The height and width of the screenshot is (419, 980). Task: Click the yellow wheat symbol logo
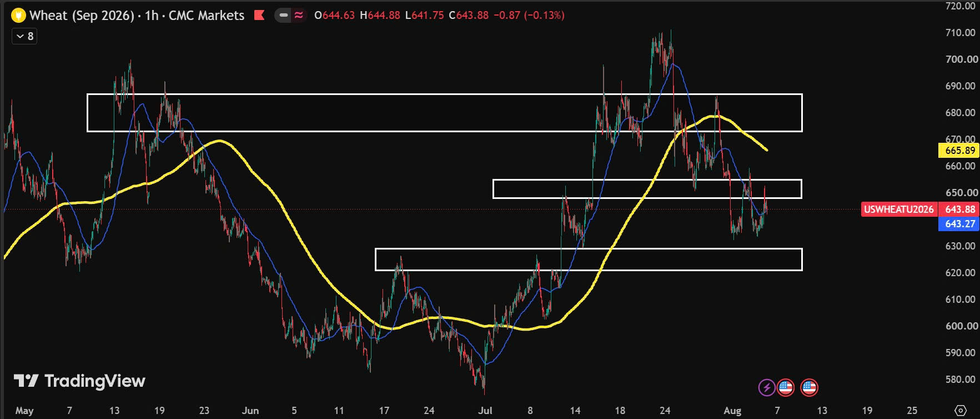18,15
